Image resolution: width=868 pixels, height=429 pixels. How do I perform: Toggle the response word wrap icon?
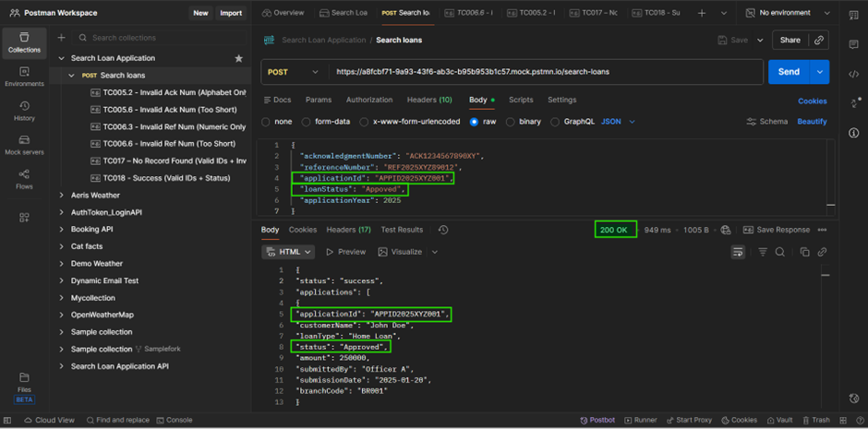(x=738, y=252)
